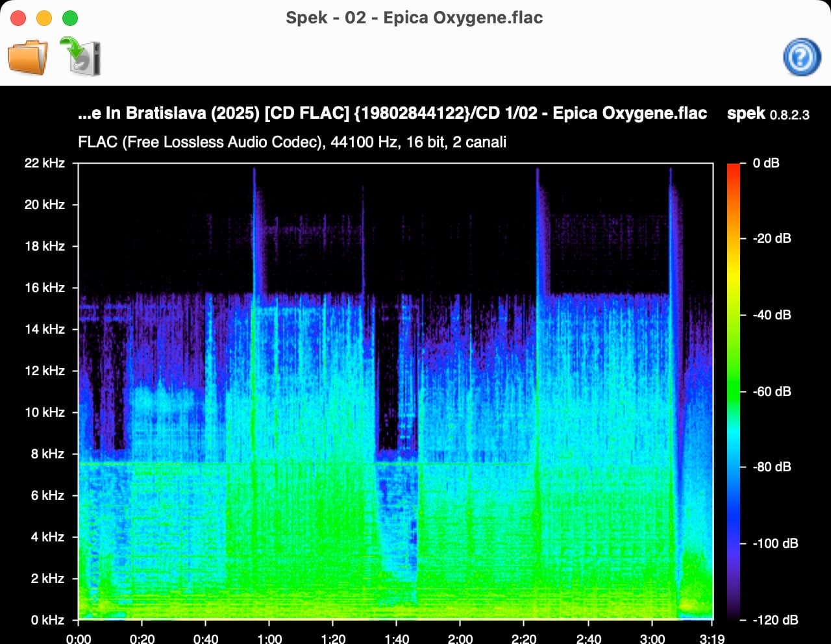This screenshot has height=644, width=831.
Task: Click the FLAC codec info line
Action: click(x=292, y=142)
